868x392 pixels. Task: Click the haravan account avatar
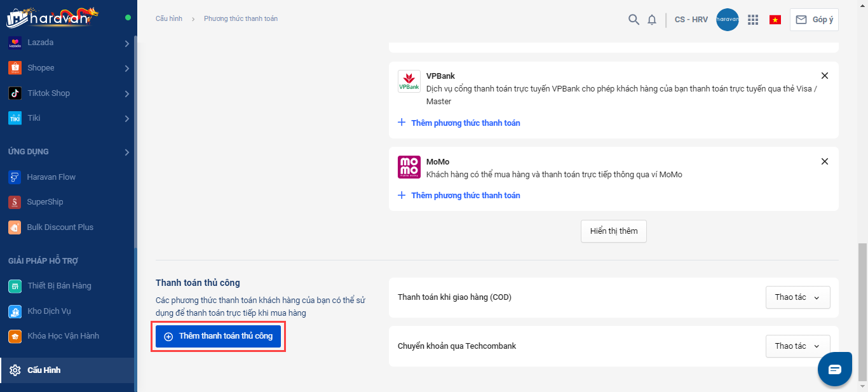point(728,20)
